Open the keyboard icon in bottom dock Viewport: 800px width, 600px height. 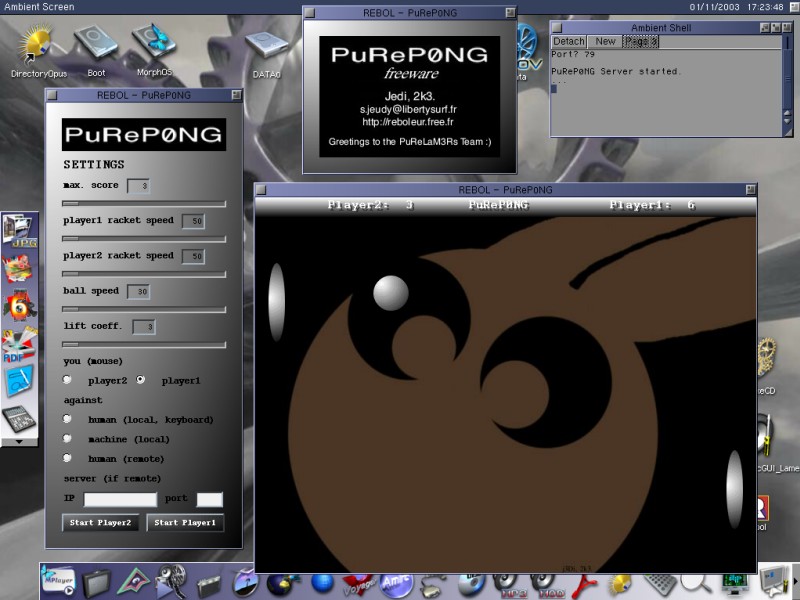(659, 585)
